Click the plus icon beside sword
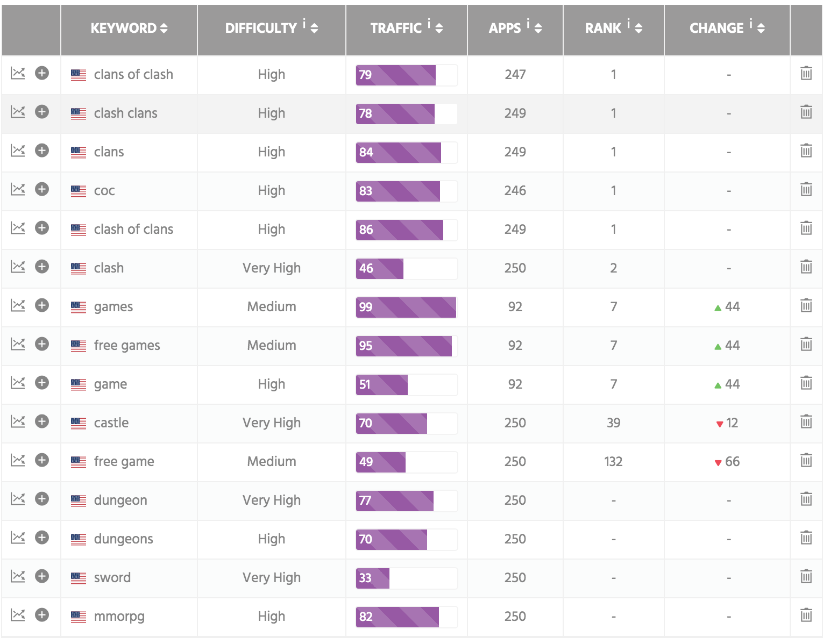 (x=42, y=576)
